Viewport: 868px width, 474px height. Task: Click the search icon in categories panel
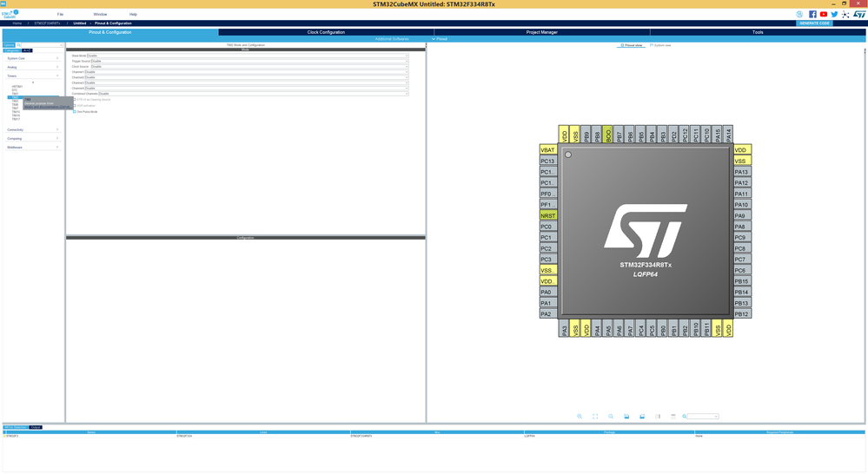(x=18, y=45)
